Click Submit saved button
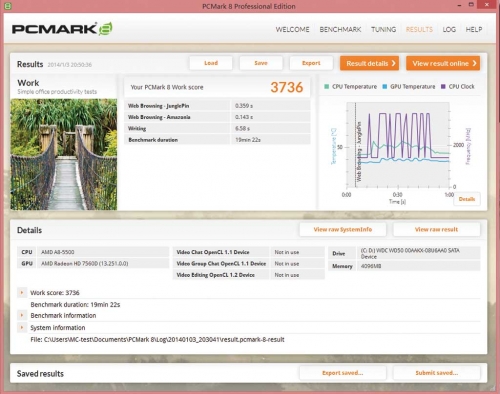 click(437, 373)
